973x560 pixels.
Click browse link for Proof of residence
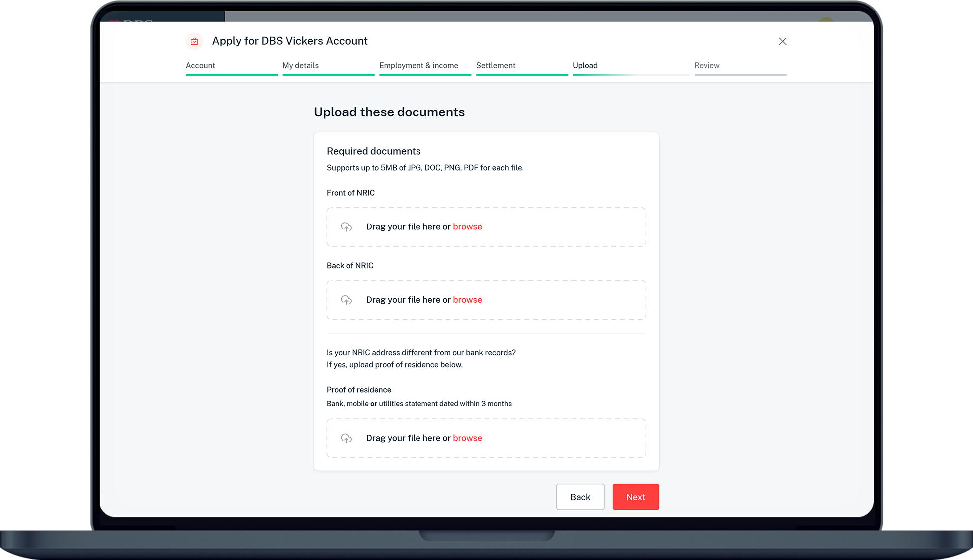pyautogui.click(x=467, y=438)
